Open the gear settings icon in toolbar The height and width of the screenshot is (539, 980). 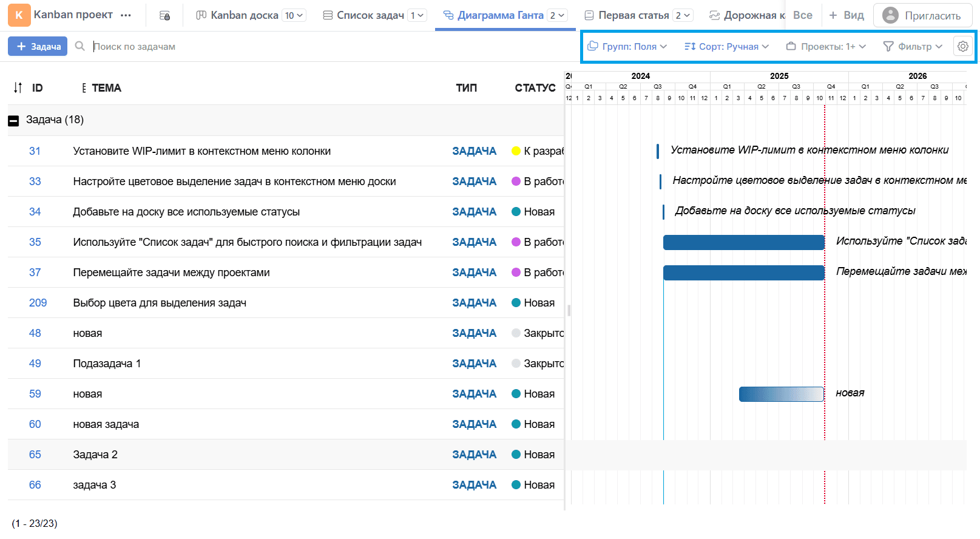pyautogui.click(x=962, y=46)
